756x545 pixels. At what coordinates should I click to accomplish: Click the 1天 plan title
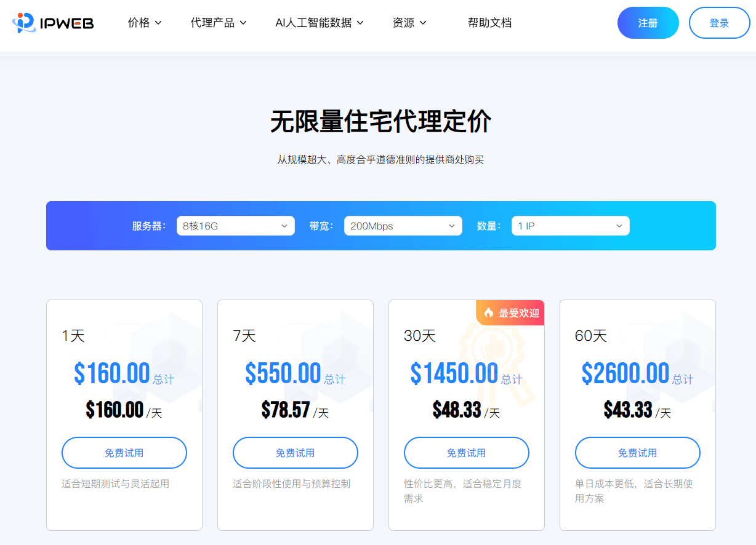pyautogui.click(x=73, y=336)
